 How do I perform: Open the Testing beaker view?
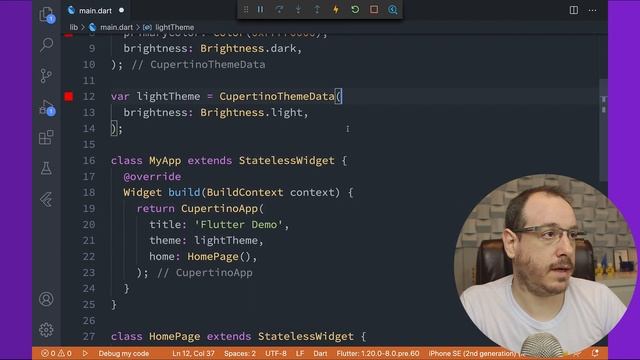46,168
